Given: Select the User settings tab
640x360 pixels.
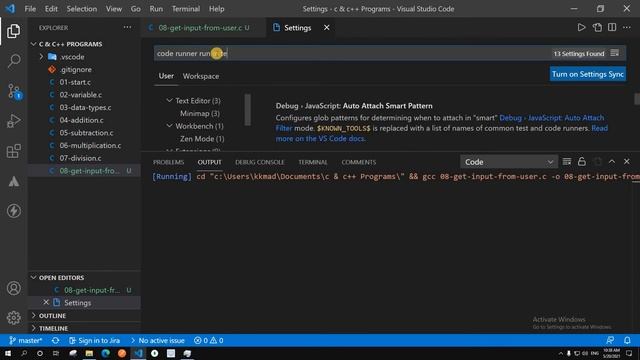Looking at the screenshot, I should tap(166, 76).
